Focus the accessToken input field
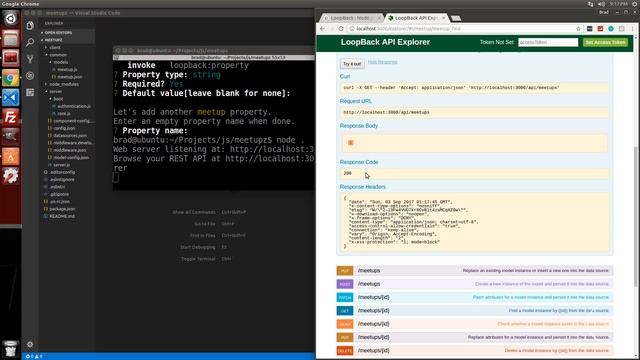 click(548, 42)
